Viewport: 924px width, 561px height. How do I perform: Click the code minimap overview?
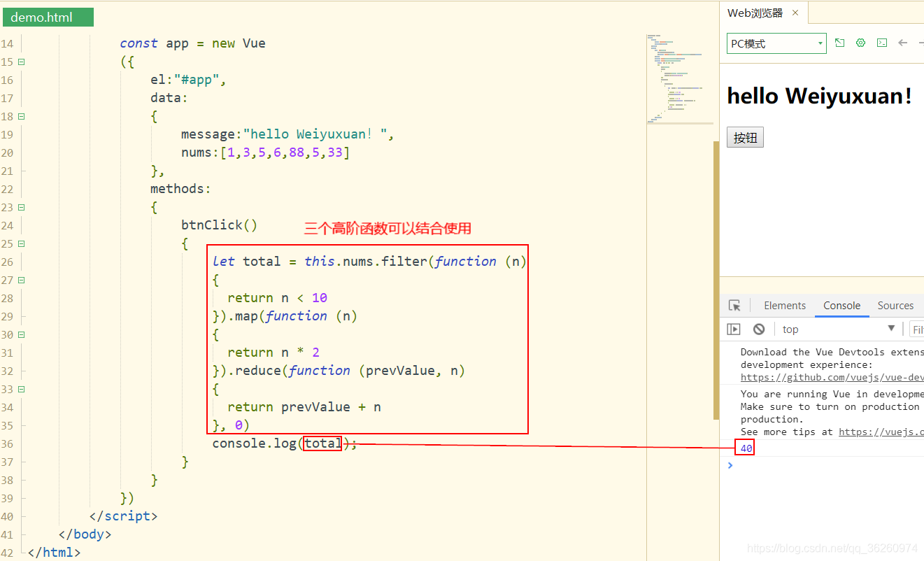click(679, 78)
